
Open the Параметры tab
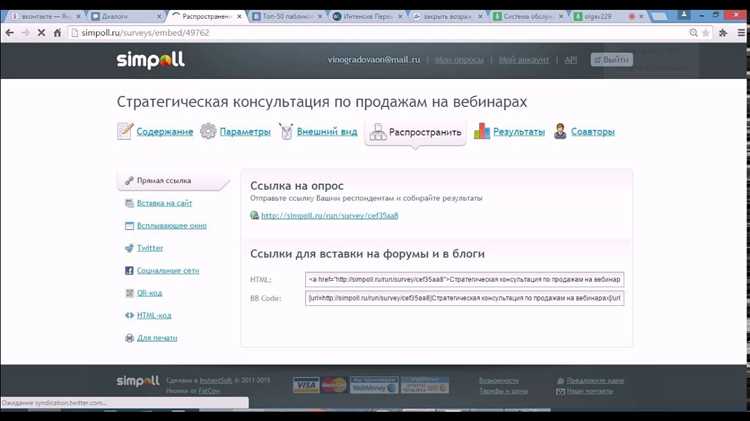click(x=245, y=132)
